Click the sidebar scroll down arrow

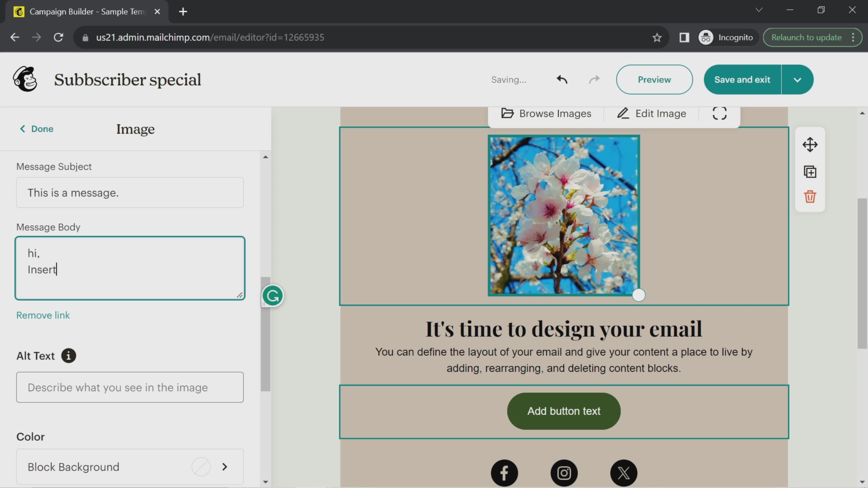pyautogui.click(x=266, y=482)
